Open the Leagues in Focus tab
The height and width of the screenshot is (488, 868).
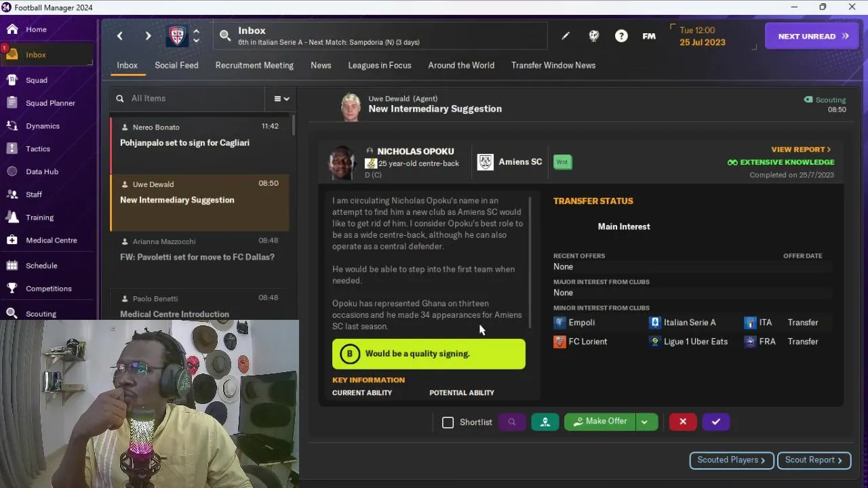tap(380, 66)
